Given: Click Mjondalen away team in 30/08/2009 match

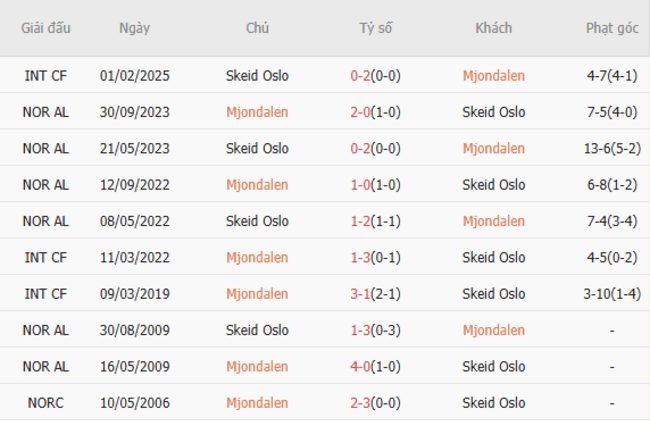Looking at the screenshot, I should [x=493, y=330].
